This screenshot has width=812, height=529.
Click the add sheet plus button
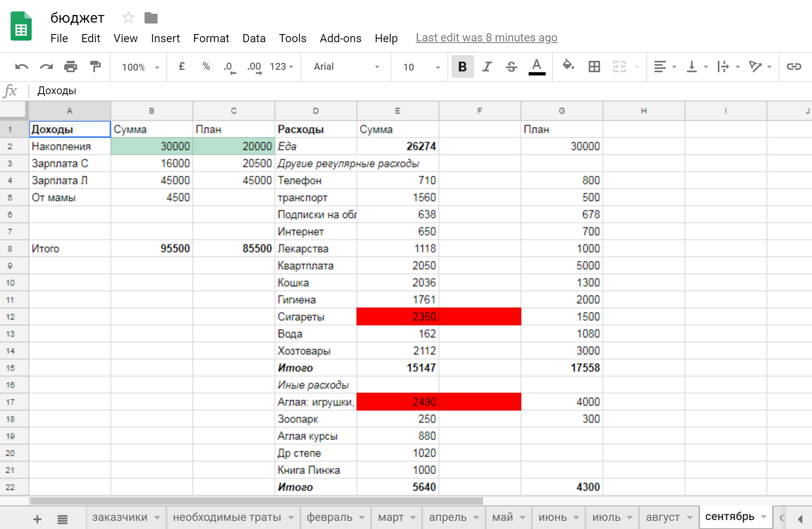[37, 519]
